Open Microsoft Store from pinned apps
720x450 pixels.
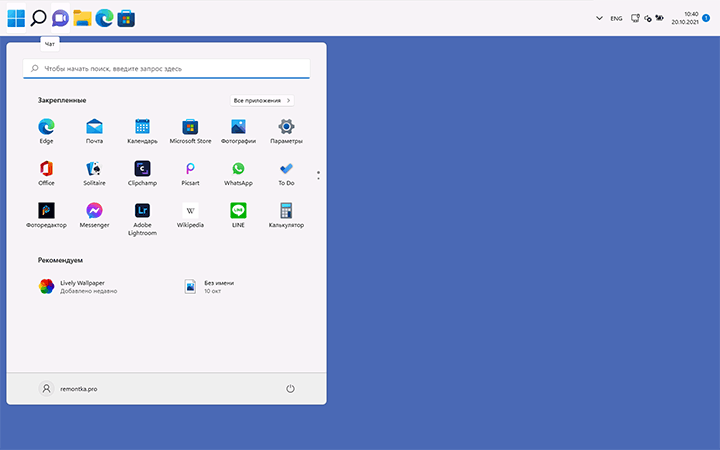click(190, 131)
